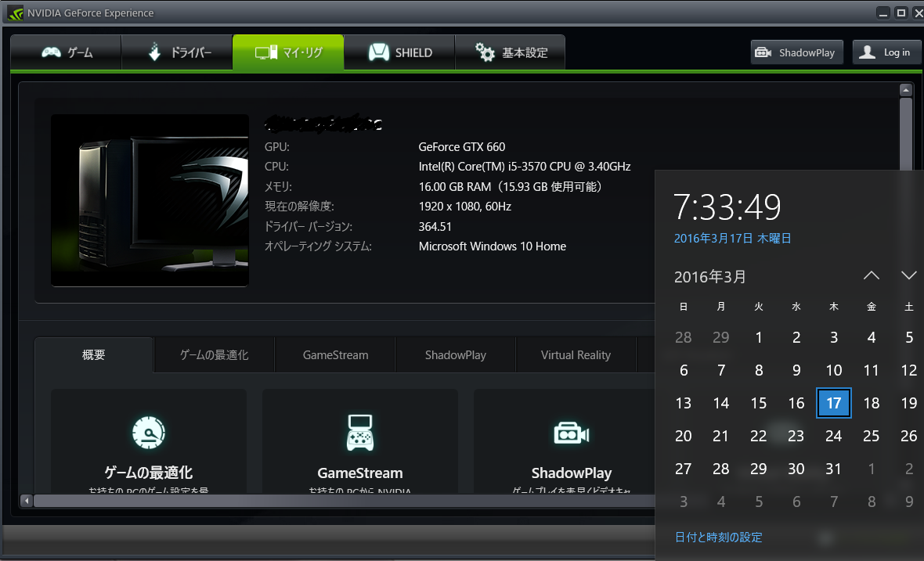
Task: Open the ゲーム tab
Action: pos(67,52)
